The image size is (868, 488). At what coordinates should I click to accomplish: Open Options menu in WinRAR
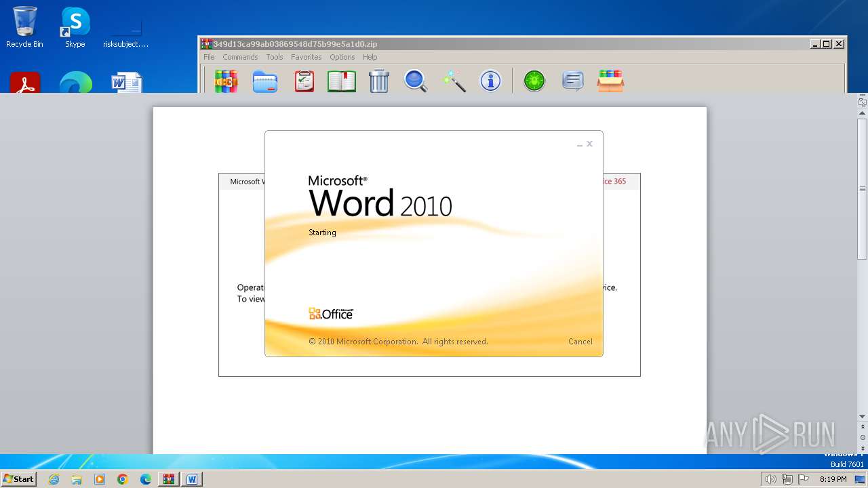point(342,57)
